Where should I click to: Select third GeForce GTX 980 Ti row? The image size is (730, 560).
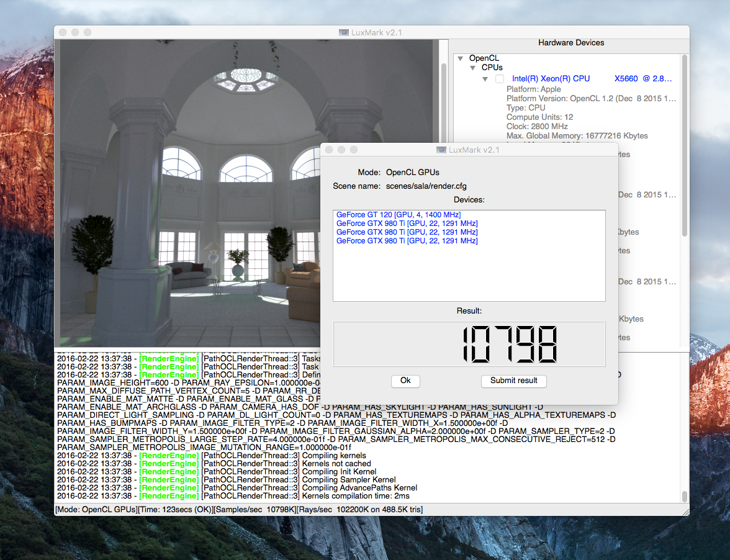pyautogui.click(x=407, y=241)
